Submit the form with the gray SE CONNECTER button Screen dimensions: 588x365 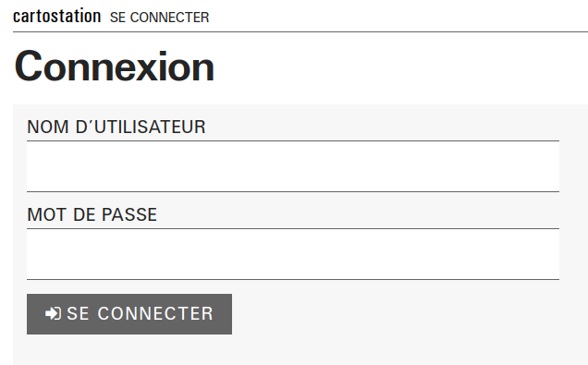click(129, 314)
